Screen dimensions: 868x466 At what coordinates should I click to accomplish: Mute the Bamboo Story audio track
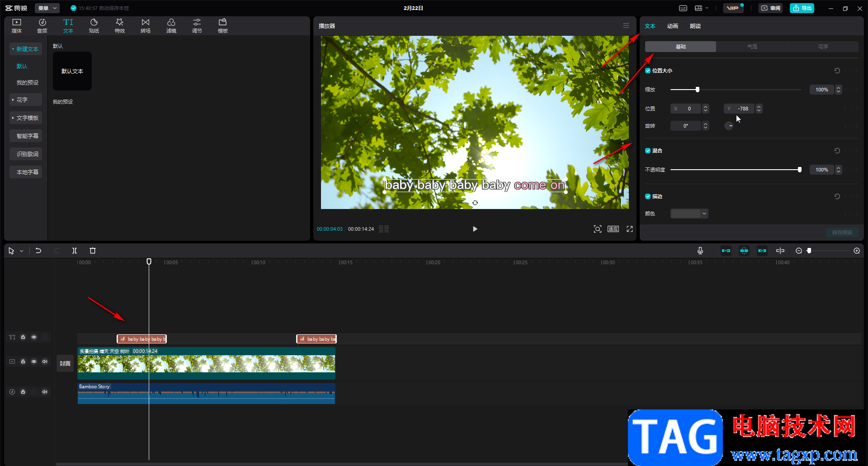coord(45,392)
